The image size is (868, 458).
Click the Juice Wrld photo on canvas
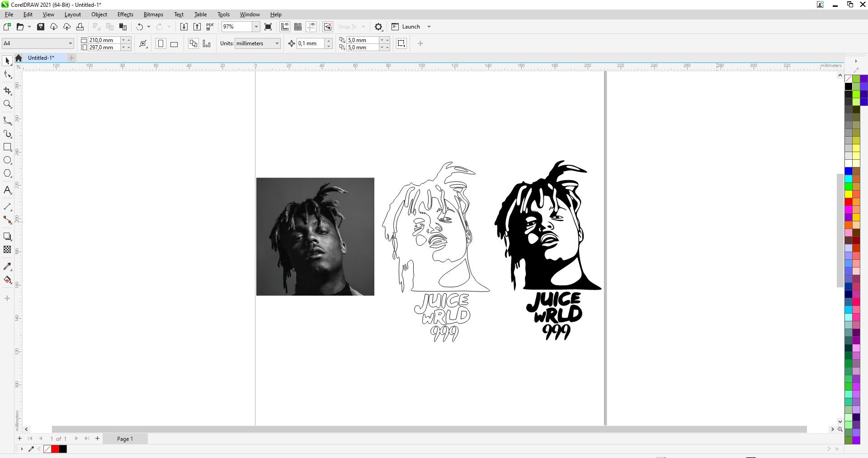pyautogui.click(x=315, y=236)
